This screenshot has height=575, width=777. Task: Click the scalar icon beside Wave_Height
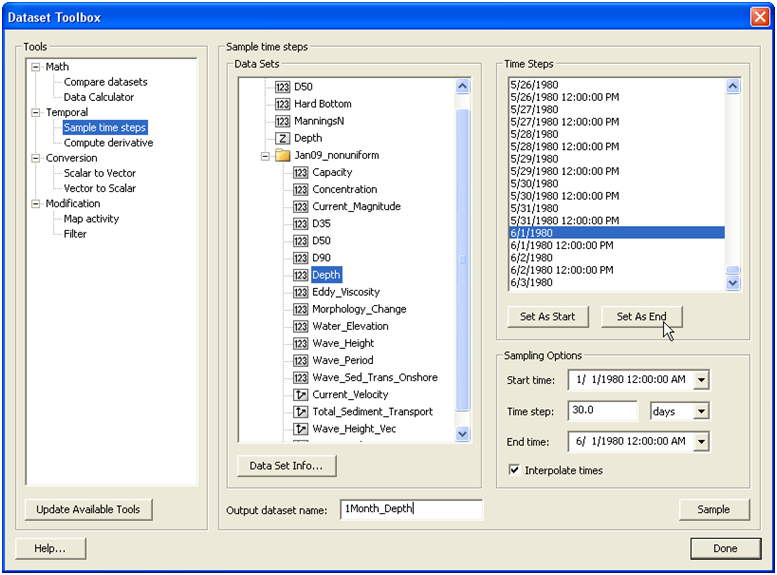coord(300,344)
